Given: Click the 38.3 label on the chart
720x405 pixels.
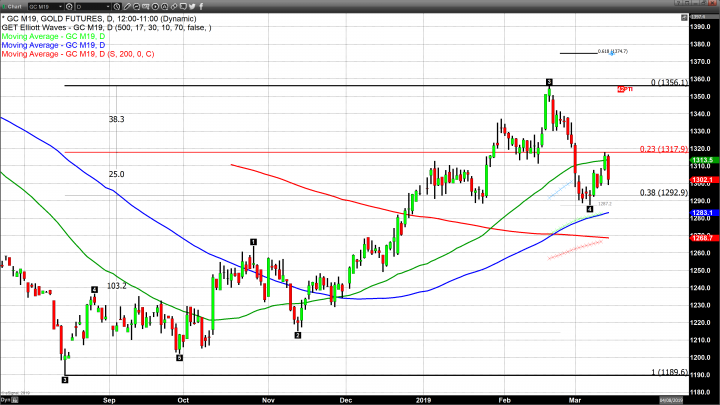Looking at the screenshot, I should click(117, 119).
